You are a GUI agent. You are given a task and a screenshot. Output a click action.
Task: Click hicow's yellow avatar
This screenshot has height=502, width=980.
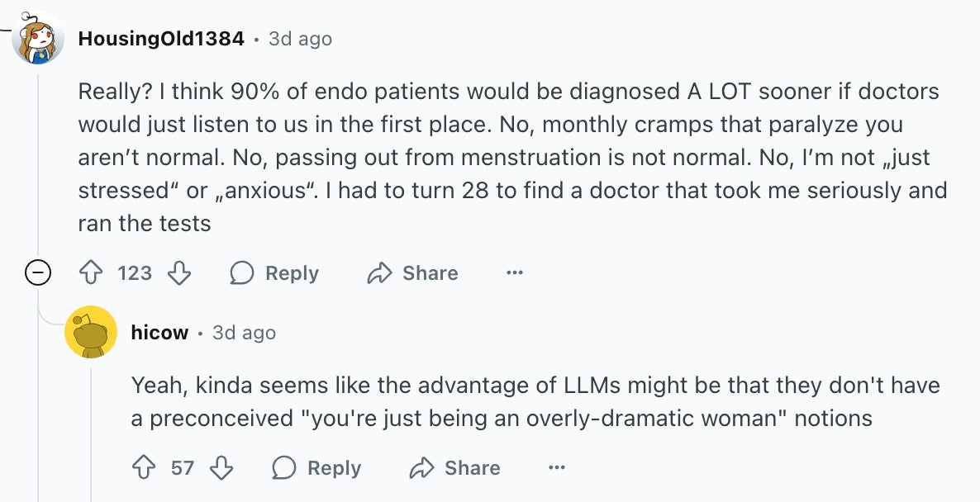coord(91,332)
